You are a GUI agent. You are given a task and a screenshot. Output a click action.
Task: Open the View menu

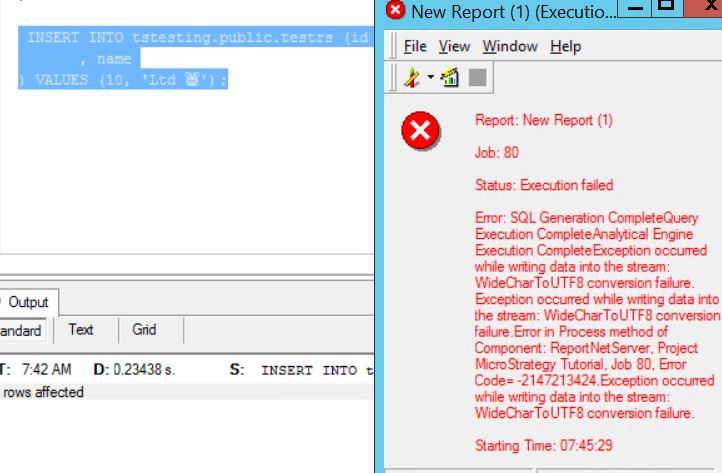pos(454,46)
